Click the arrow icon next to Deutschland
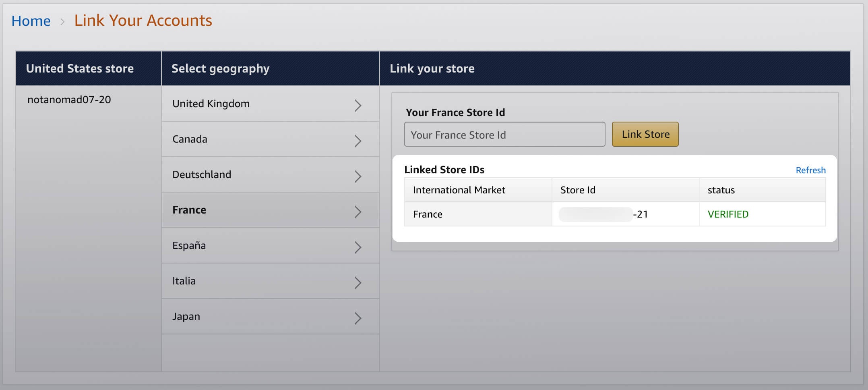868x390 pixels. click(x=358, y=176)
